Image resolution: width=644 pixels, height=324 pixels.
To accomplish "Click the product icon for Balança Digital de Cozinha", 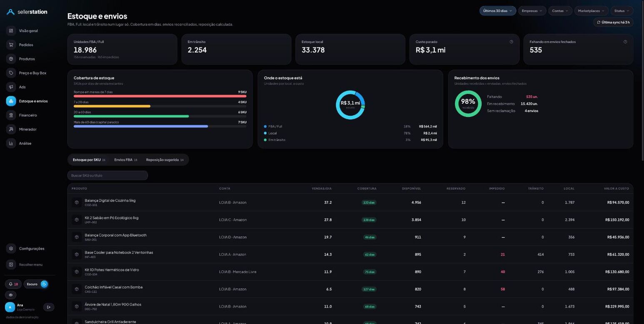I will [77, 202].
